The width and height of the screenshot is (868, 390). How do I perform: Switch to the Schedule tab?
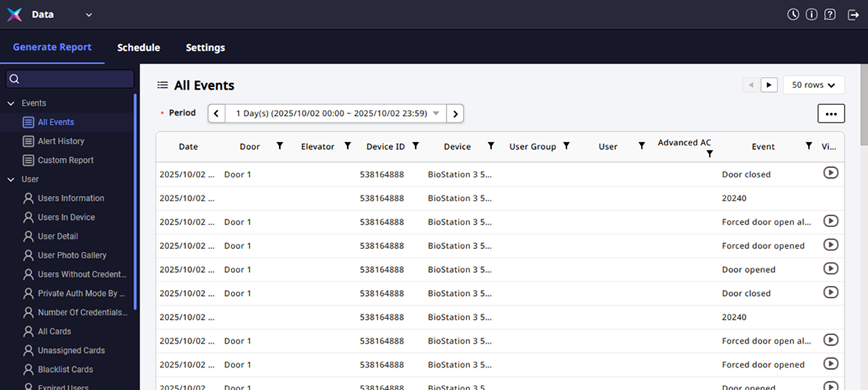point(139,48)
